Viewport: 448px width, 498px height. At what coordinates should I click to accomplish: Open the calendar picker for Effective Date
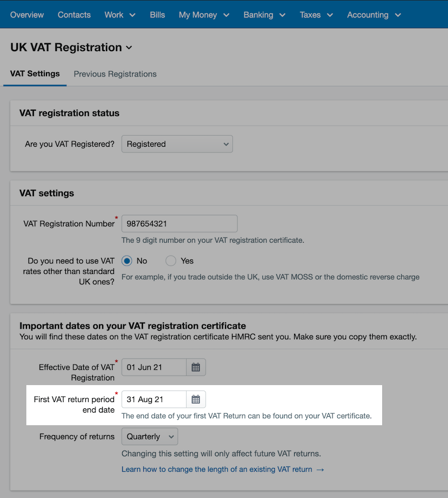coord(196,367)
